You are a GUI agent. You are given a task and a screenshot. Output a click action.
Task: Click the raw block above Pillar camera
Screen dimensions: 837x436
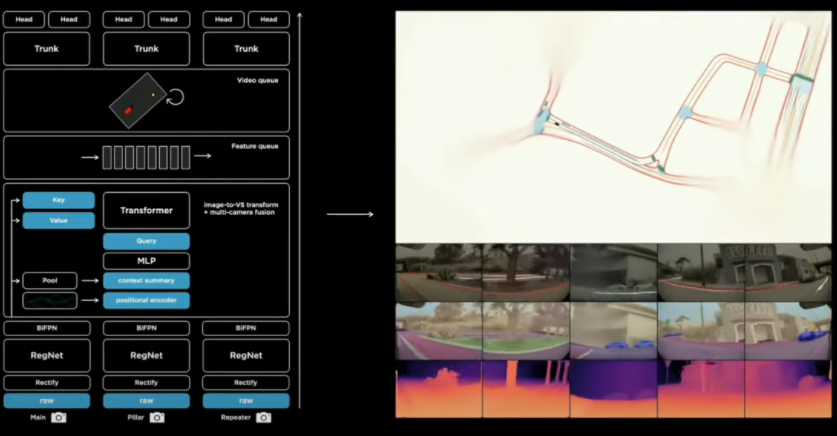pos(146,401)
